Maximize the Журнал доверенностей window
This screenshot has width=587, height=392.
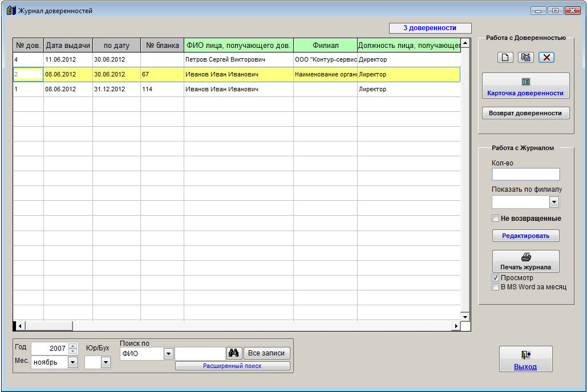555,10
